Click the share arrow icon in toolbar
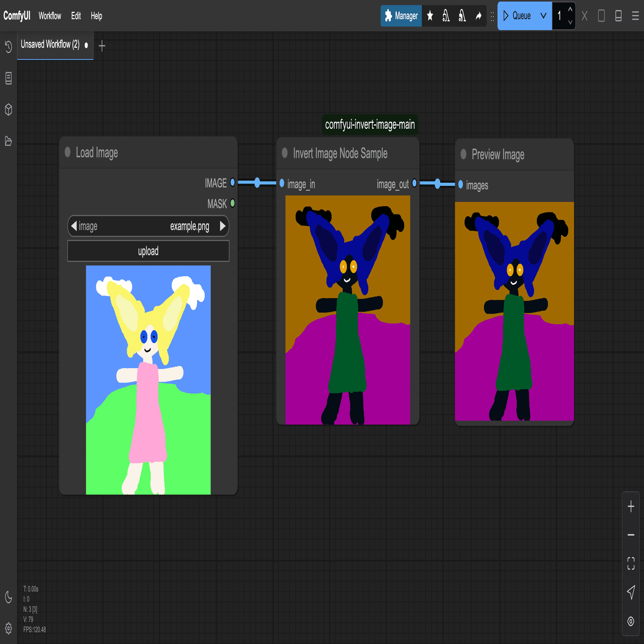This screenshot has height=644, width=644. coord(478,16)
